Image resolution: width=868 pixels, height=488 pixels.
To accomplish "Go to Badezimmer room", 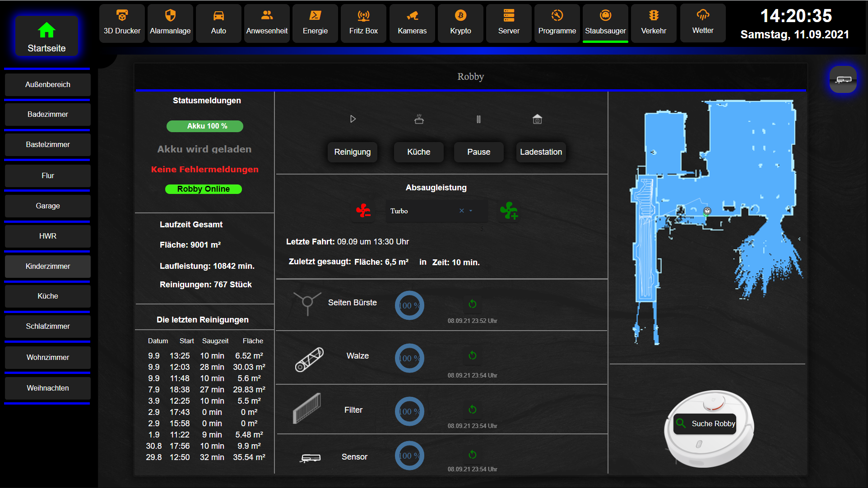I will coord(47,115).
